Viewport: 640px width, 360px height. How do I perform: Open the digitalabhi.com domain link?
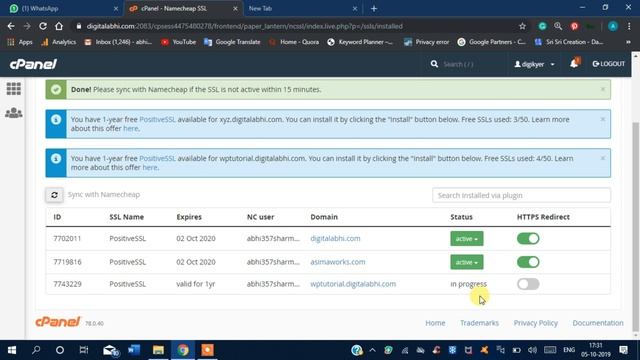[x=335, y=238]
